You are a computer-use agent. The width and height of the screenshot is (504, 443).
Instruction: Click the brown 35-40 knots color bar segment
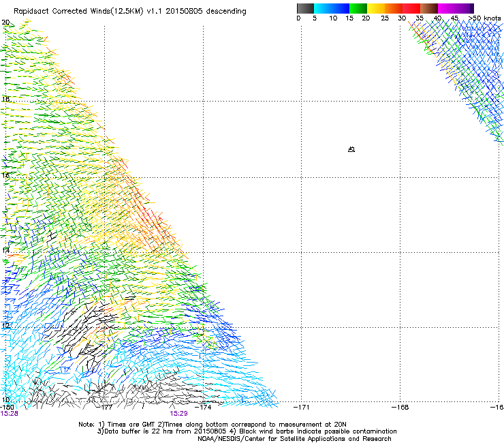429,8
